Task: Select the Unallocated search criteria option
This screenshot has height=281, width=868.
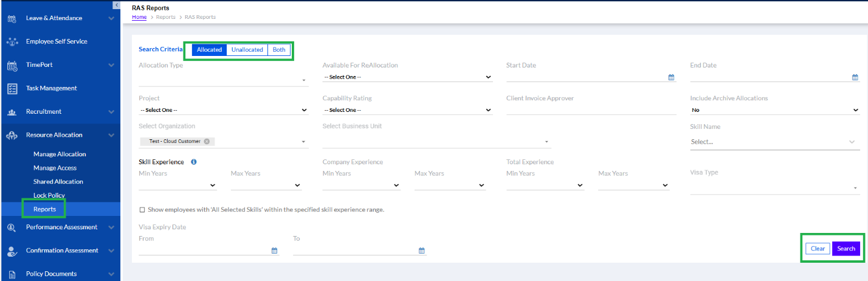Action: (x=247, y=50)
